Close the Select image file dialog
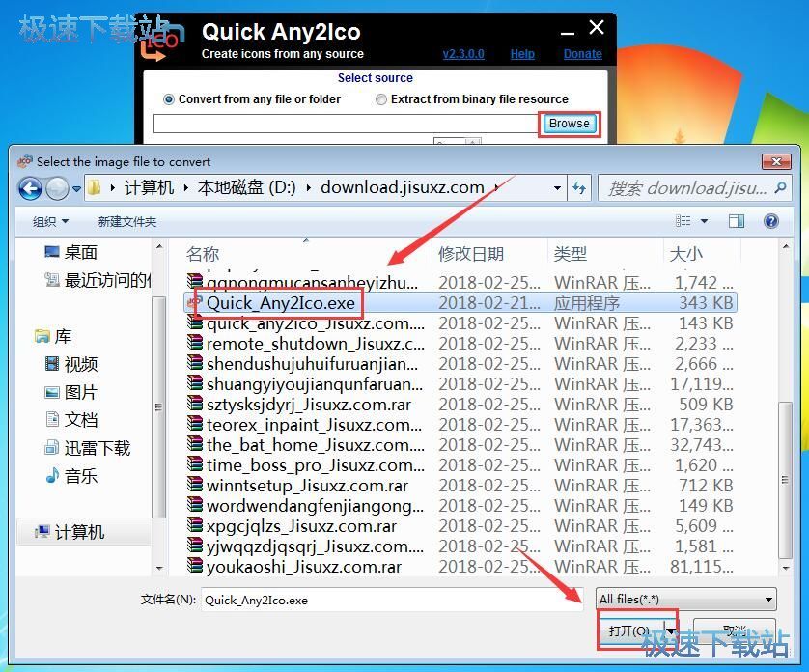This screenshot has height=672, width=809. pyautogui.click(x=776, y=161)
